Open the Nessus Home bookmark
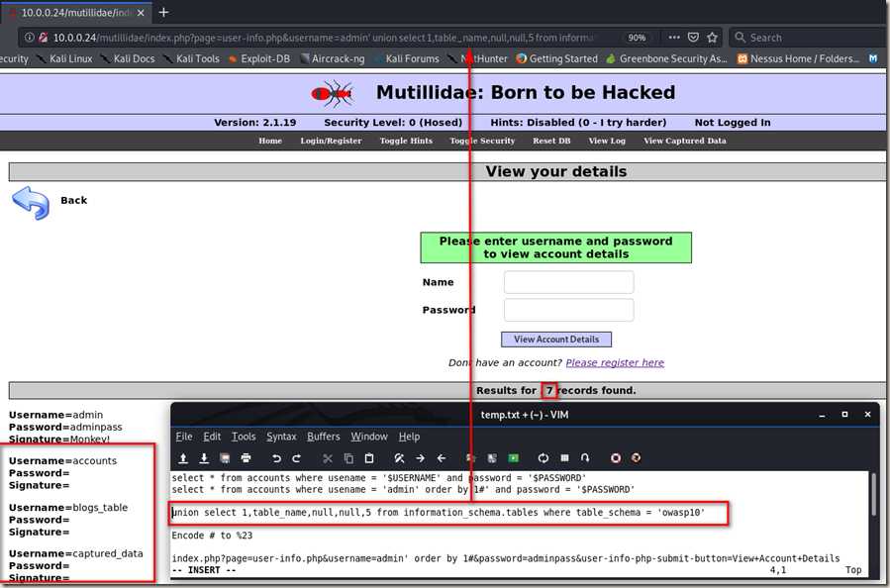890x588 pixels. [798, 58]
